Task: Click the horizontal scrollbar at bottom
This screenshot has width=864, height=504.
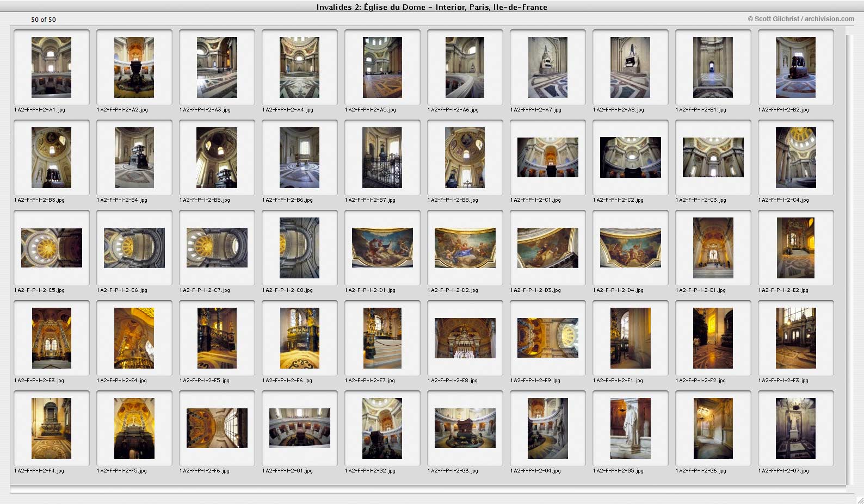Action: point(428,490)
